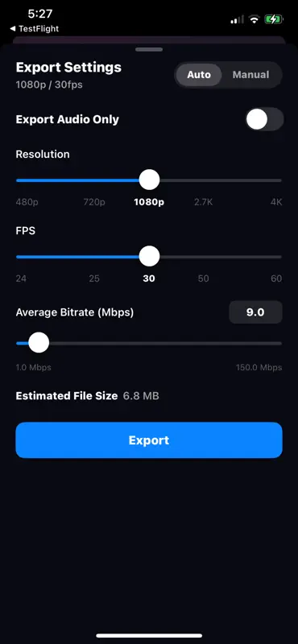Edit the 9.0 bitrate value field
The width and height of the screenshot is (298, 644).
pyautogui.click(x=255, y=312)
